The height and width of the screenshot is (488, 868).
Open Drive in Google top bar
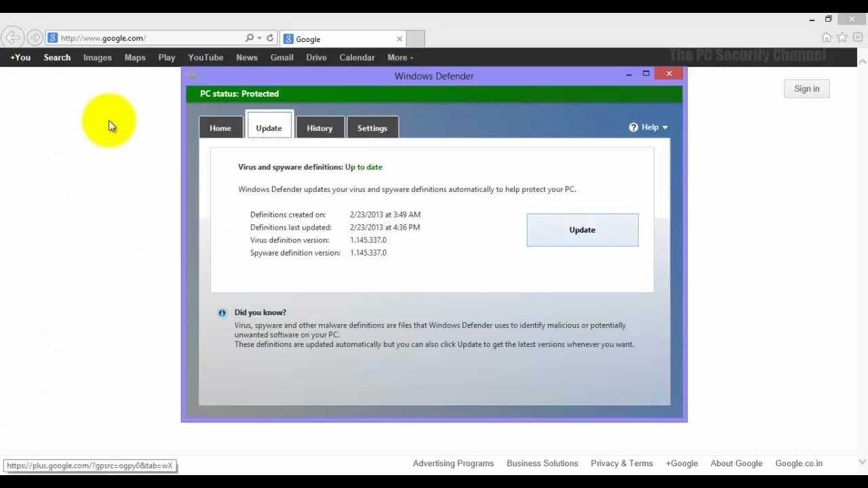click(317, 58)
